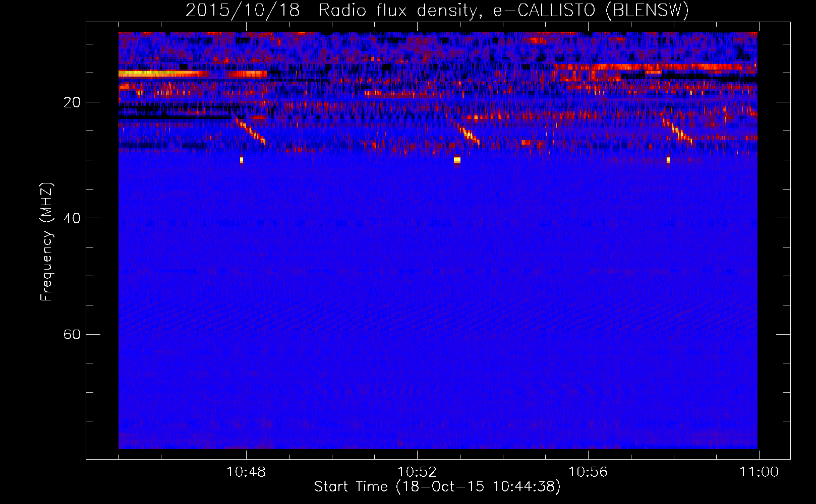Click the "10:48" time tick label
816x504 pixels.
(246, 472)
